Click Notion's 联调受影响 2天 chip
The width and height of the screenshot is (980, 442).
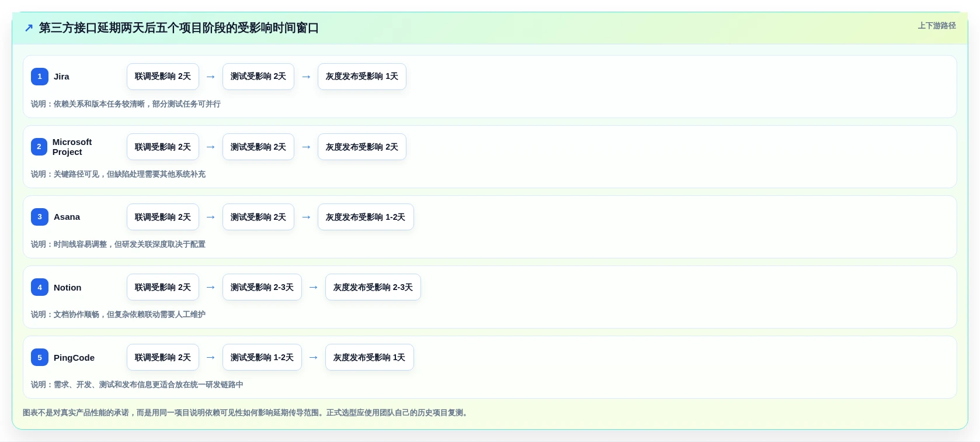coord(163,287)
